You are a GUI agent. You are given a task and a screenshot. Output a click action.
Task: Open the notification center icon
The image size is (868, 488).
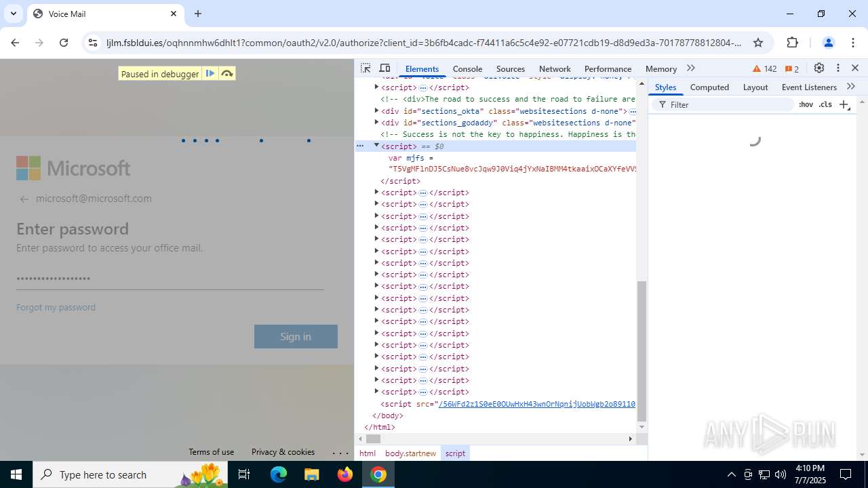point(846,474)
